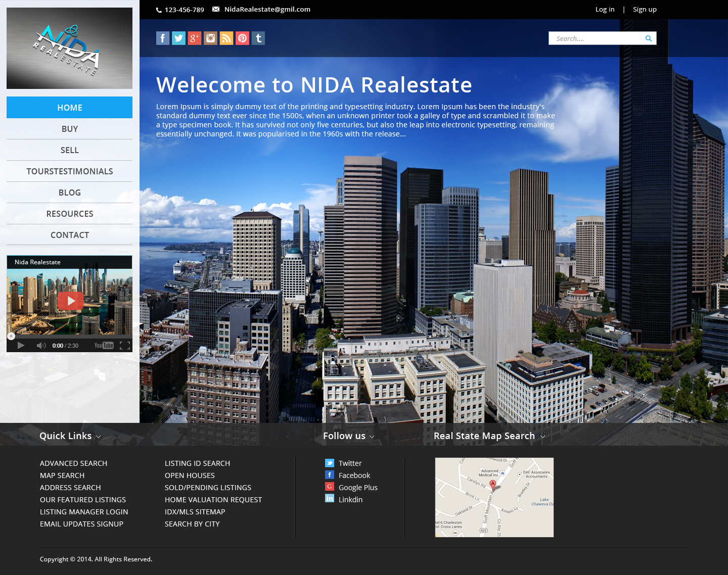This screenshot has width=728, height=575.
Task: Click the Google Plus header icon
Action: pos(195,38)
